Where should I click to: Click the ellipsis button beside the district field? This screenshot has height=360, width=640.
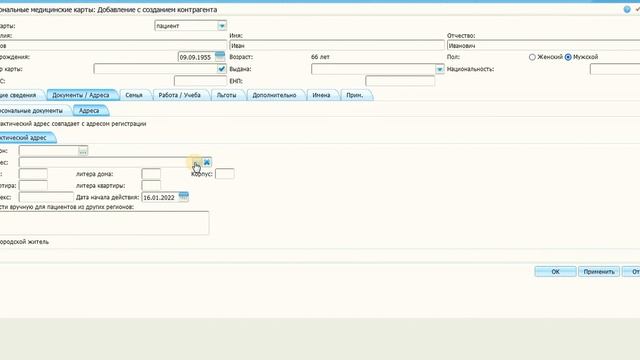[x=83, y=151]
